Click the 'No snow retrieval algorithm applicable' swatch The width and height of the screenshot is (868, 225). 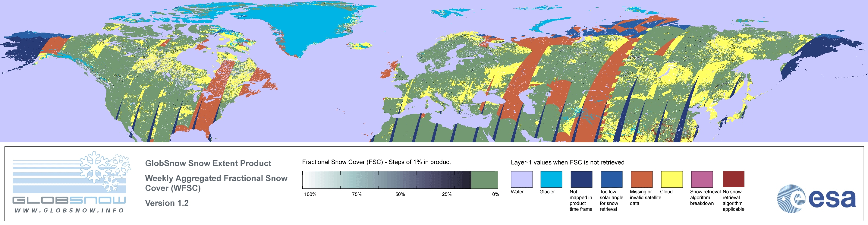(x=733, y=179)
